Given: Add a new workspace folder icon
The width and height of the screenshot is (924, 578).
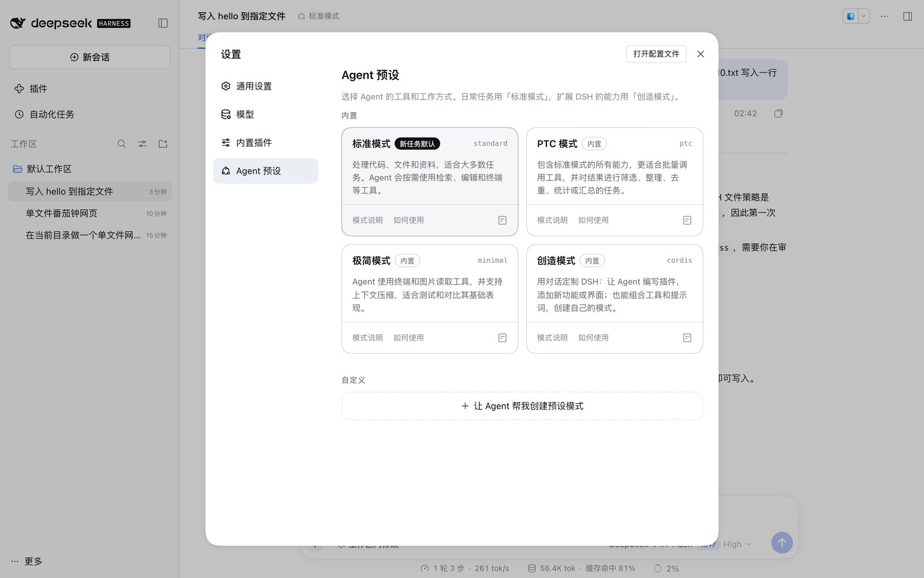Looking at the screenshot, I should click(x=163, y=144).
